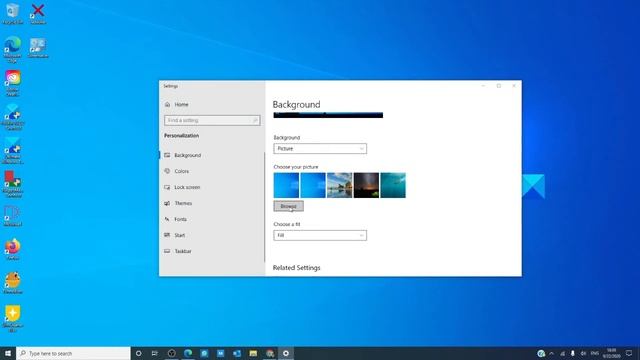Click the Settings gear on the taskbar
The width and height of the screenshot is (640, 360).
pyautogui.click(x=286, y=353)
